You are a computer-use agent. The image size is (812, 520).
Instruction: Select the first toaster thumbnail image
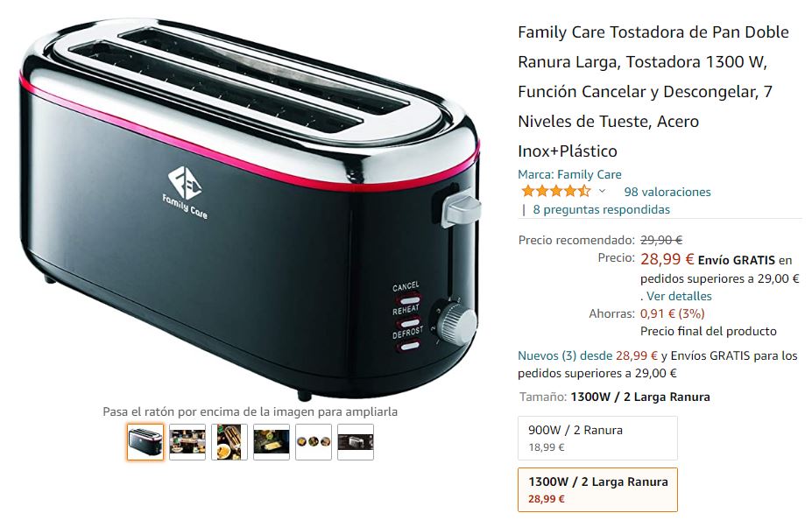point(145,442)
